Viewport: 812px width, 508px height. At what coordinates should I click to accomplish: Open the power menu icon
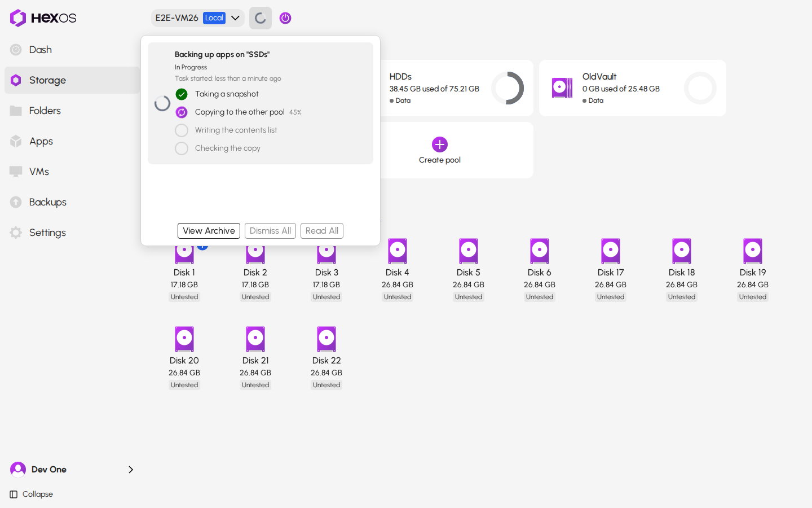click(285, 18)
